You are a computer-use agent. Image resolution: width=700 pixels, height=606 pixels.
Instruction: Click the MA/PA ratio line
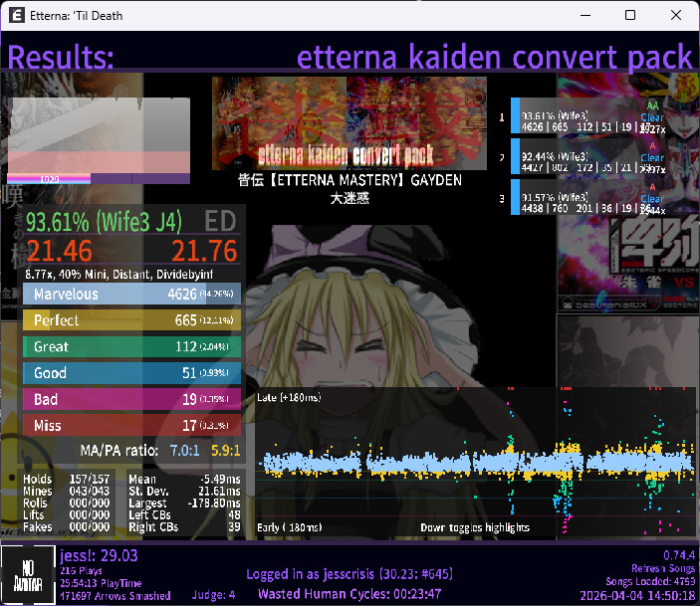pos(159,451)
